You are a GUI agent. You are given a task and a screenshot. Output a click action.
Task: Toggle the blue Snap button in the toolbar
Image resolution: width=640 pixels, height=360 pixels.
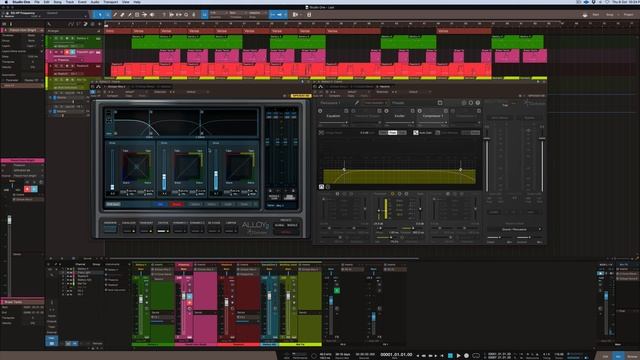[x=204, y=14]
